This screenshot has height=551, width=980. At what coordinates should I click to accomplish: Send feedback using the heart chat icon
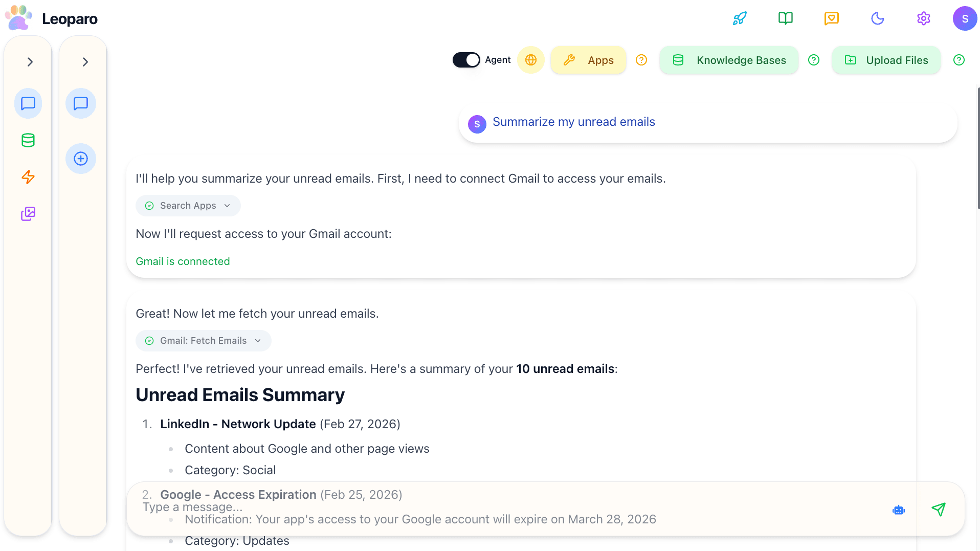[831, 18]
